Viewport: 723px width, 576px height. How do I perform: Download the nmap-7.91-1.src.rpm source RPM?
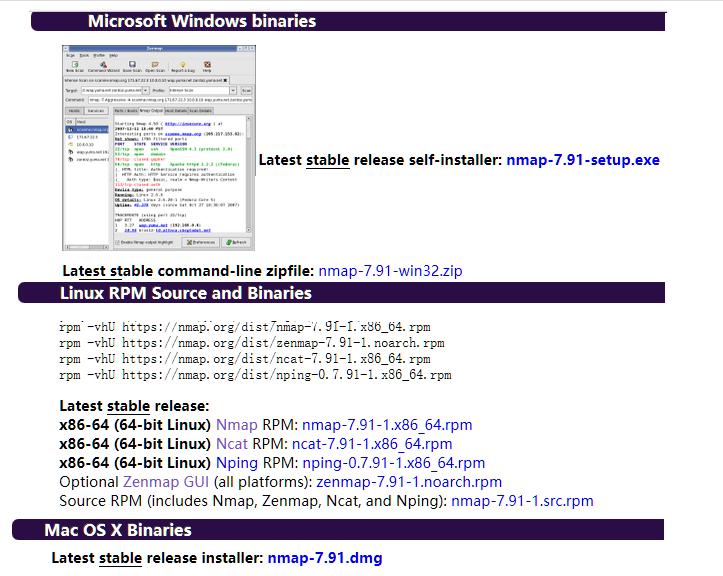(x=522, y=501)
